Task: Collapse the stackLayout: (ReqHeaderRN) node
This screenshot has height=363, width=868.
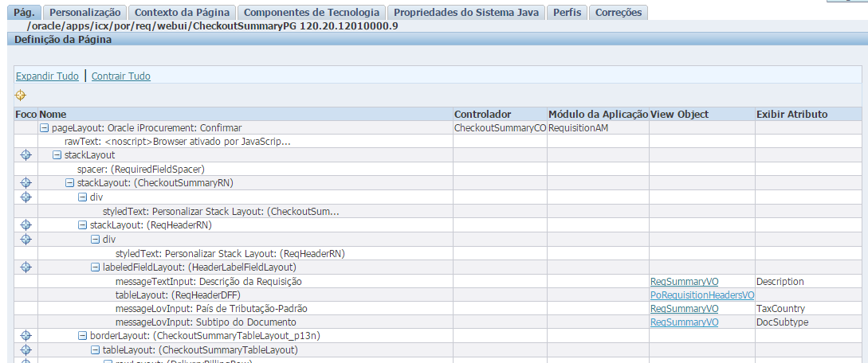Action: (83, 225)
